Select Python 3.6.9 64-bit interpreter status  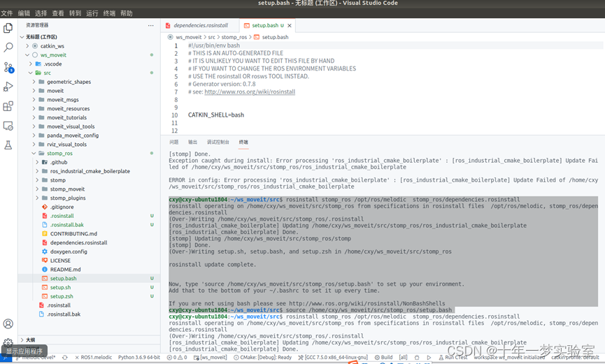click(x=139, y=358)
